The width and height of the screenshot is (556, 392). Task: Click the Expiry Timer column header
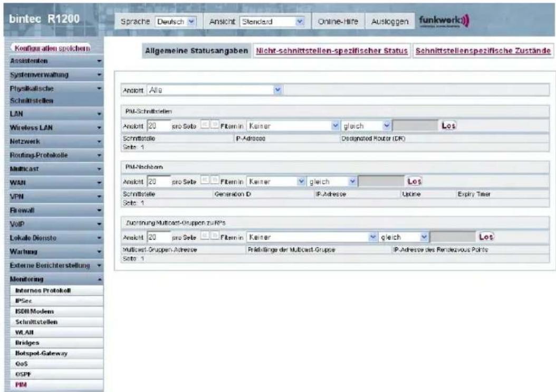[x=474, y=194]
